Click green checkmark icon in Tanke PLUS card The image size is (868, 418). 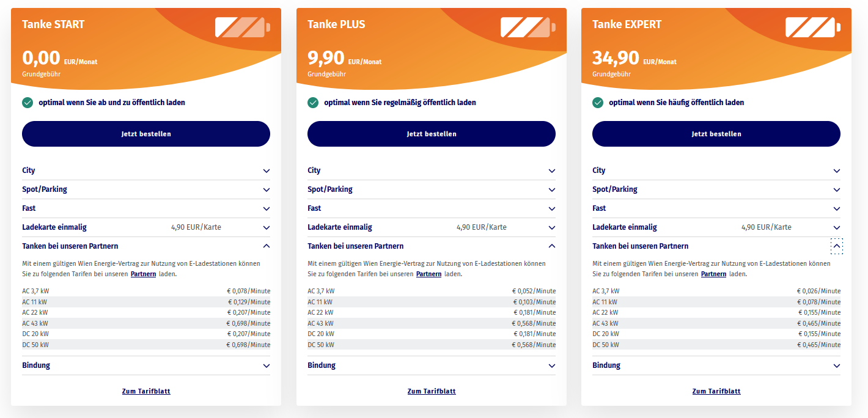[313, 103]
